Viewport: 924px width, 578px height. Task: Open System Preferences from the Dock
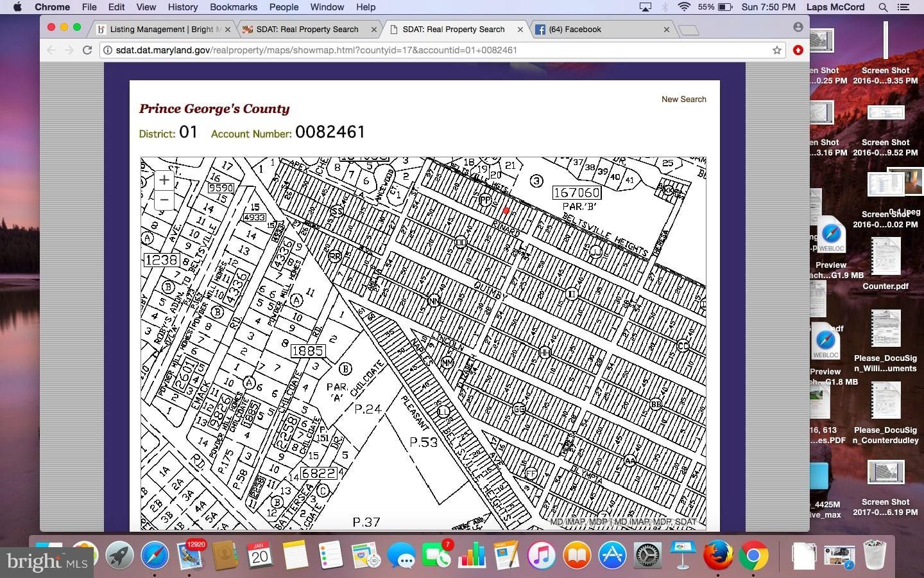coord(647,556)
